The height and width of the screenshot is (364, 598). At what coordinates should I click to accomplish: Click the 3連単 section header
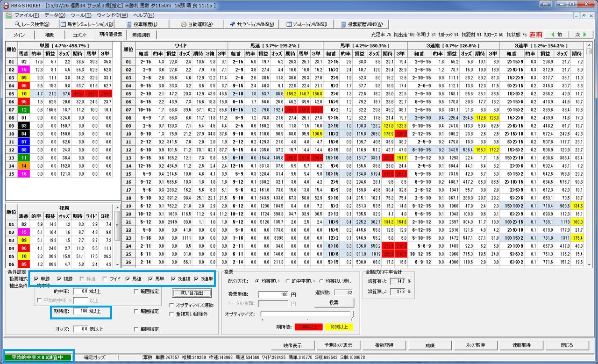[x=542, y=45]
